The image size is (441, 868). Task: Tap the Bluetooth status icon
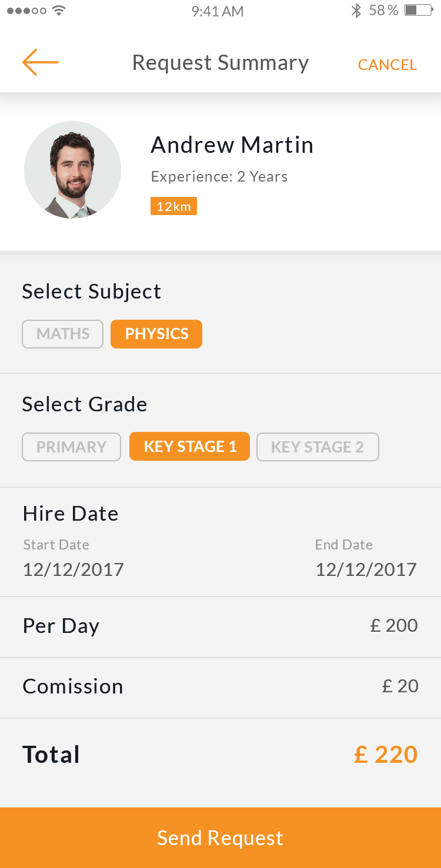click(356, 11)
